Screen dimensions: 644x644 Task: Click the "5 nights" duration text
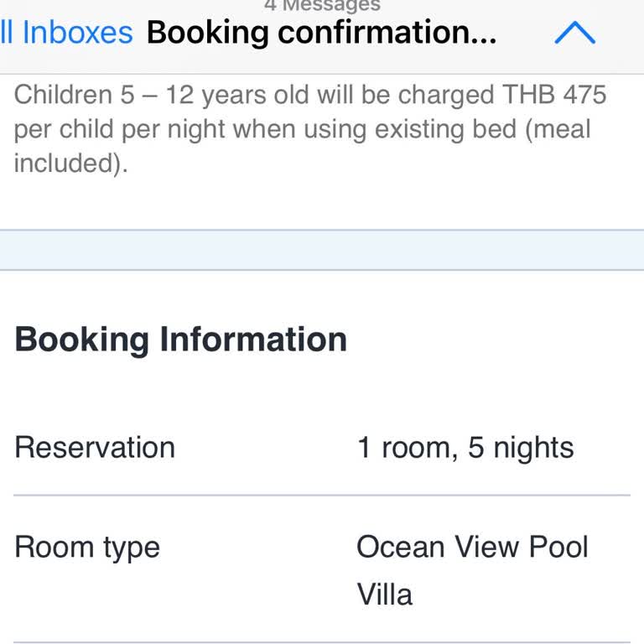click(x=521, y=448)
